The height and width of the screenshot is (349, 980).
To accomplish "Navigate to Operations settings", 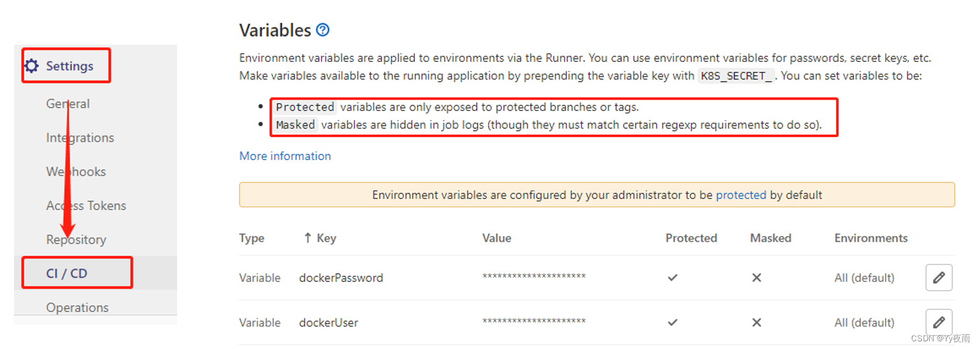I will pos(77,307).
